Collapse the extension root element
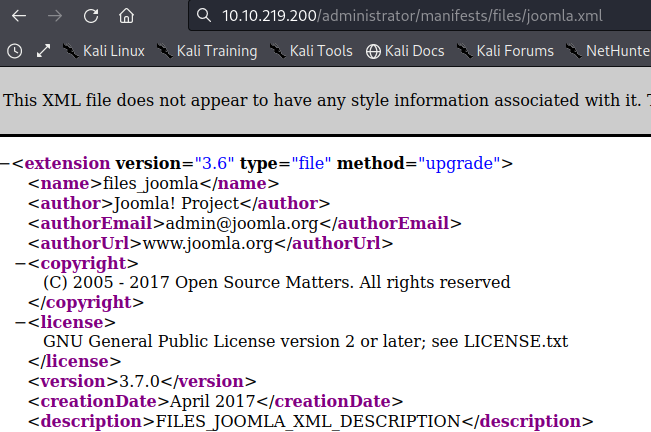This screenshot has height=432, width=651. point(5,163)
